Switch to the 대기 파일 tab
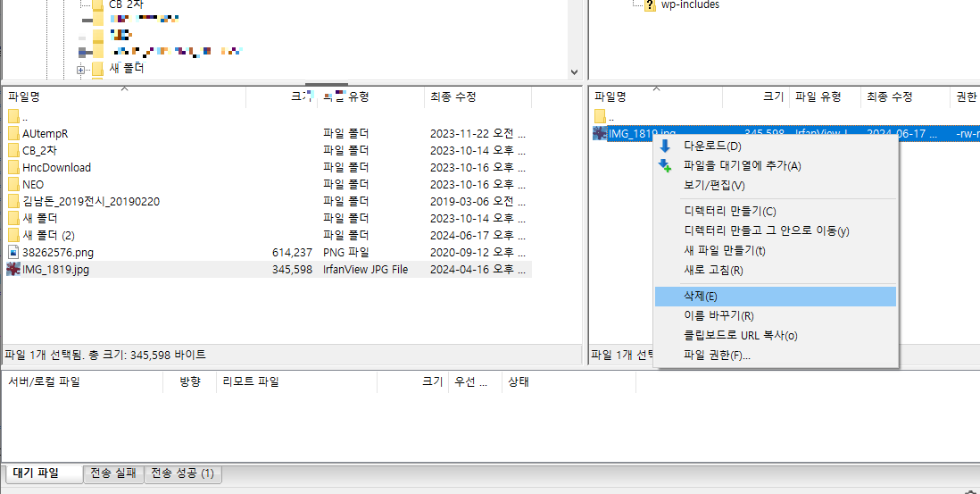This screenshot has height=494, width=980. coord(45,473)
